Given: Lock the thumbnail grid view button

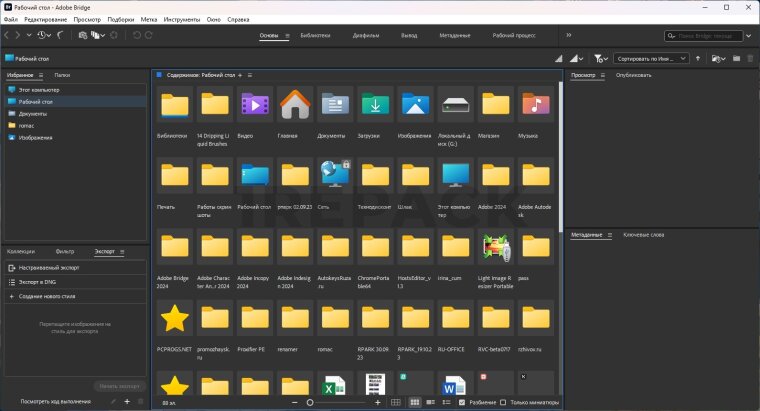Looking at the screenshot, I should point(396,402).
